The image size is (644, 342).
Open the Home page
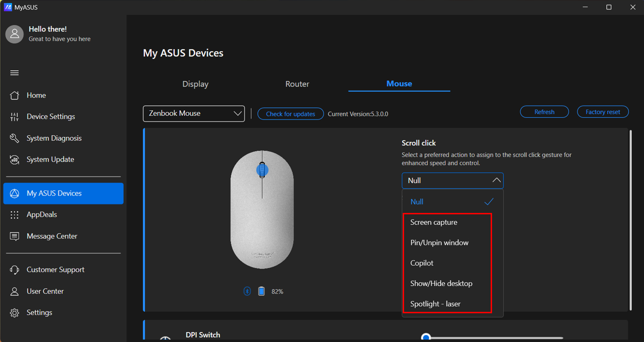click(64, 95)
